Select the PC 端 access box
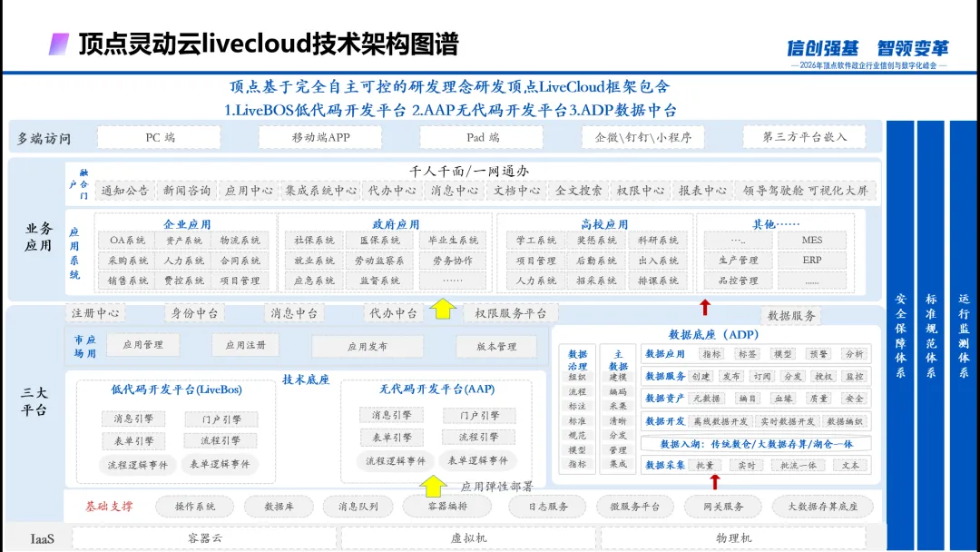The height and width of the screenshot is (552, 980). point(160,138)
